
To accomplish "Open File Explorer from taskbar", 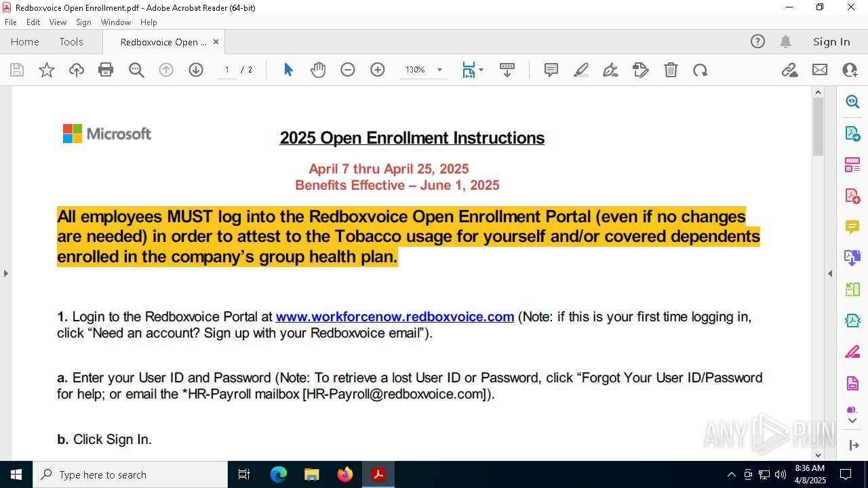I will click(311, 474).
